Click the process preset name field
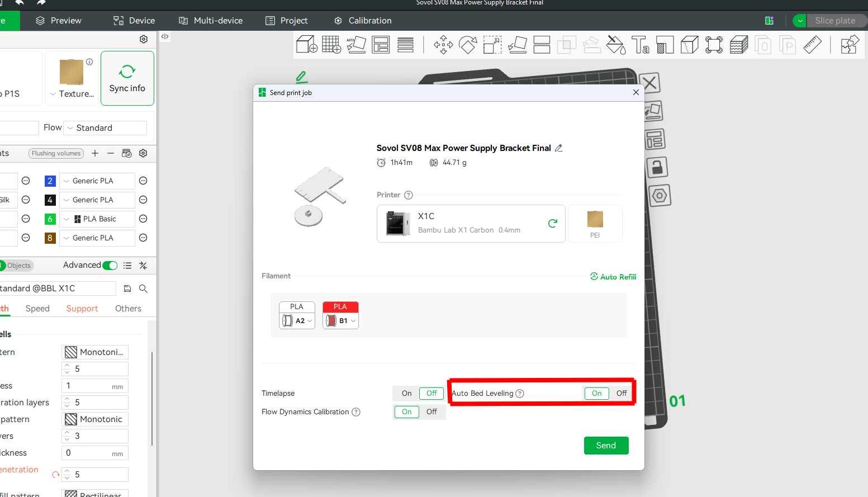The image size is (868, 497). (x=58, y=288)
